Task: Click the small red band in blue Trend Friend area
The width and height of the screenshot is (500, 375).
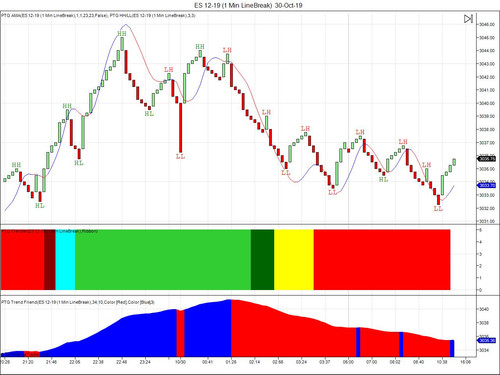Action: pos(180,333)
